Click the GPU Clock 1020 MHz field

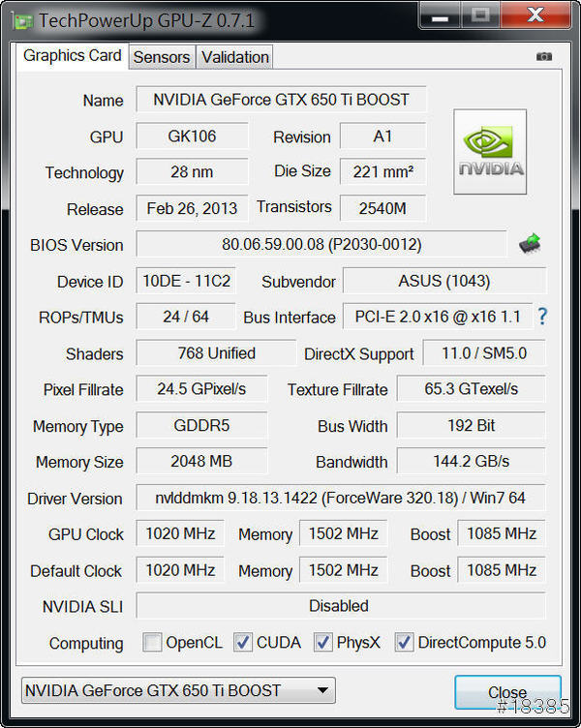[x=180, y=533]
